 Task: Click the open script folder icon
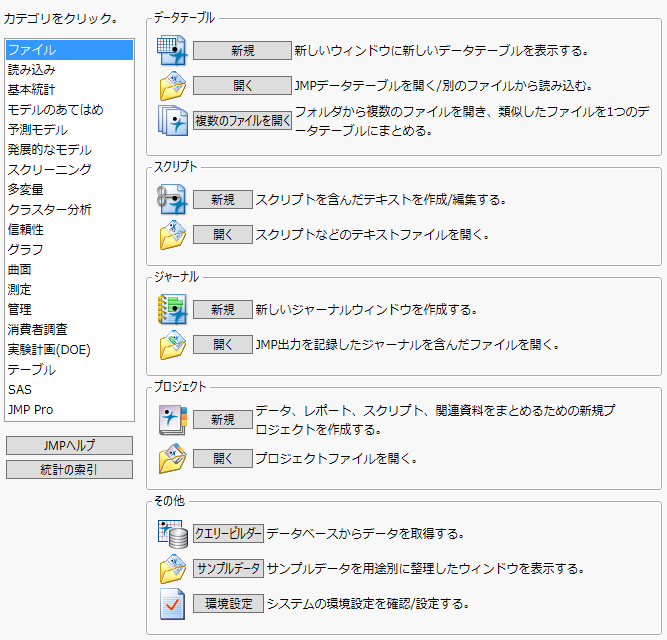pyautogui.click(x=172, y=234)
